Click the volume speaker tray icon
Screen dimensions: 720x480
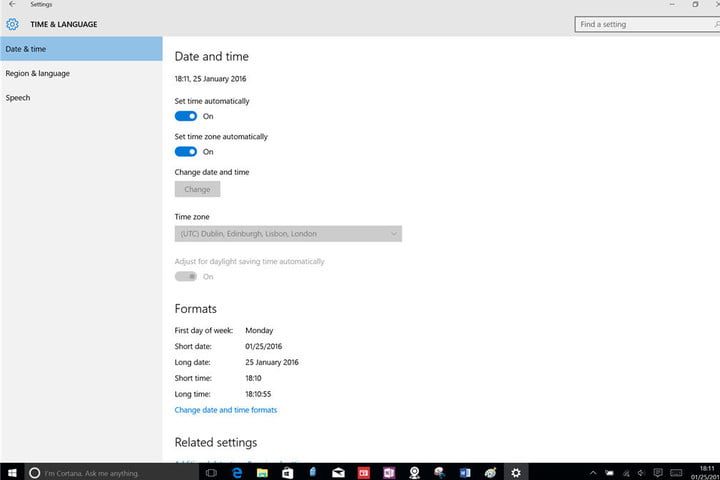point(641,473)
